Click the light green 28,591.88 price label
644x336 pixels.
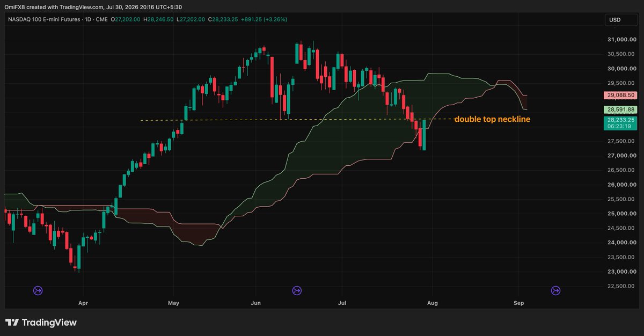click(x=620, y=109)
